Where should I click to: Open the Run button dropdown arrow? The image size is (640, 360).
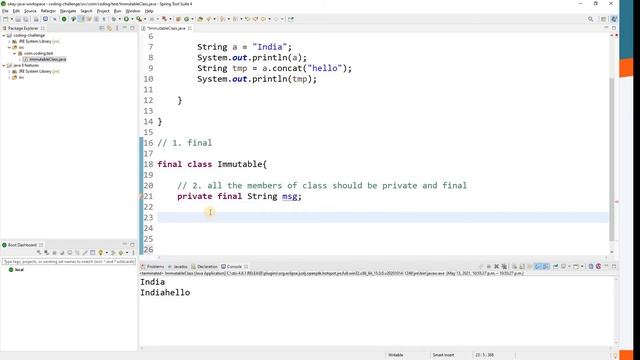pos(131,19)
